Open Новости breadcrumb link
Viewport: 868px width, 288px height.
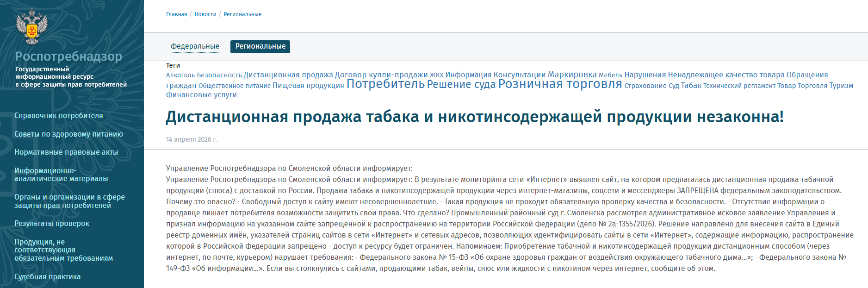205,14
